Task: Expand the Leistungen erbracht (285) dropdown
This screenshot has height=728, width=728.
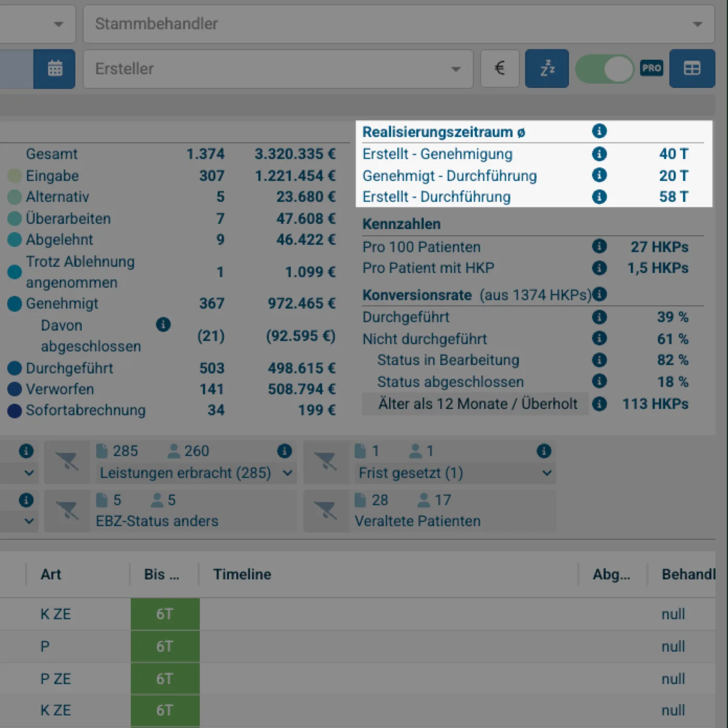Action: coord(195,473)
